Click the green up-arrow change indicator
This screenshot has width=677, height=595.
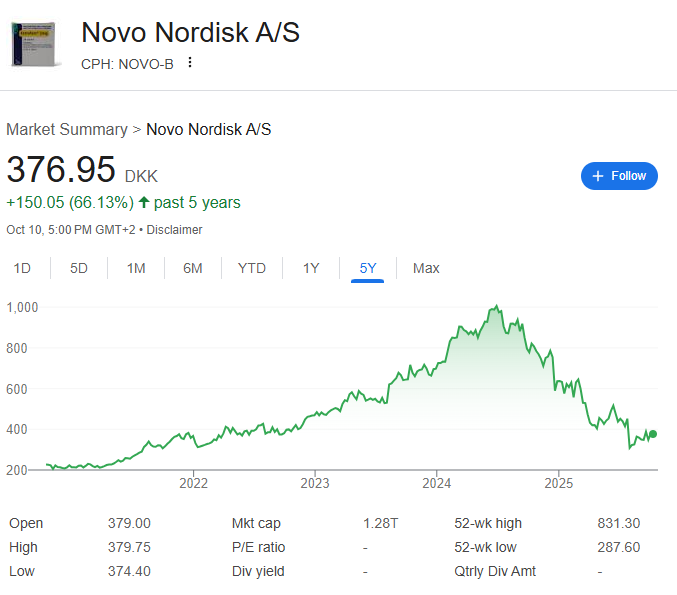click(x=144, y=202)
